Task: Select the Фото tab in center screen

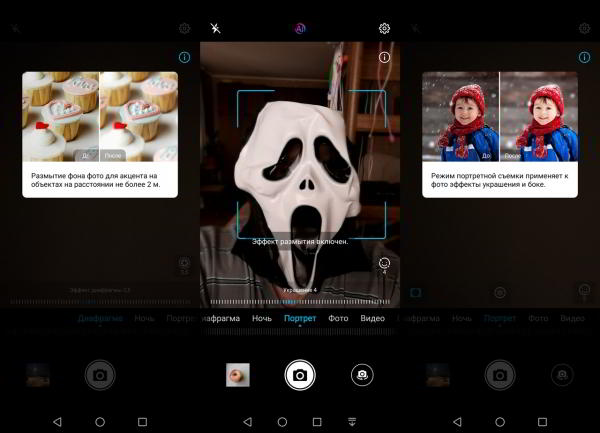Action: [338, 318]
